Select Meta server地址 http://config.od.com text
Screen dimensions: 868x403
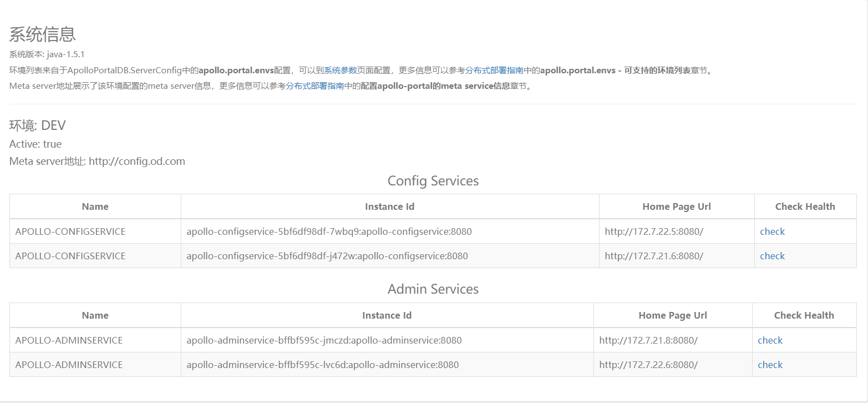[97, 162]
